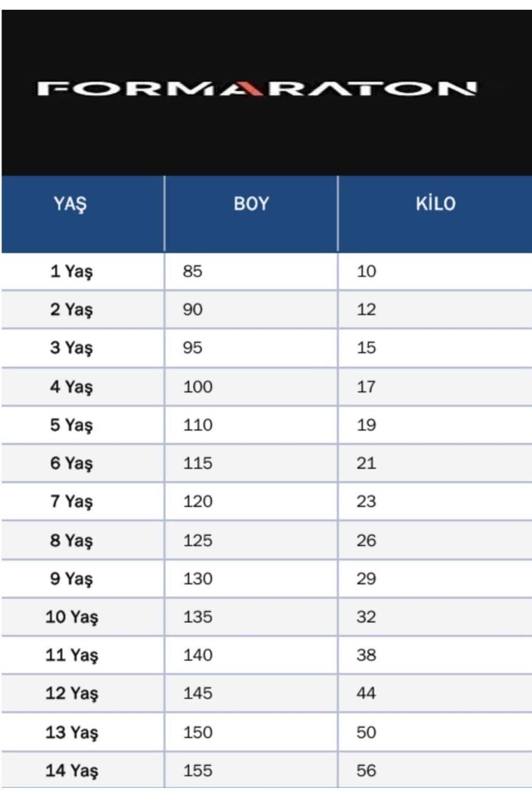Viewport: 532px width, 798px height.
Task: Select the 11 Yaş row label
Action: tap(71, 655)
